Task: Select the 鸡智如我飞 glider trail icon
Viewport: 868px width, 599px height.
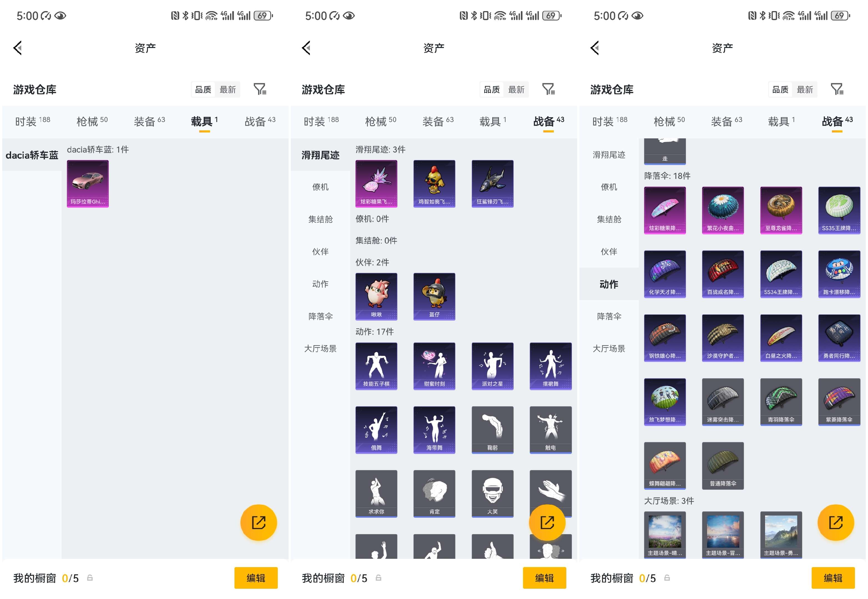Action: click(x=434, y=183)
